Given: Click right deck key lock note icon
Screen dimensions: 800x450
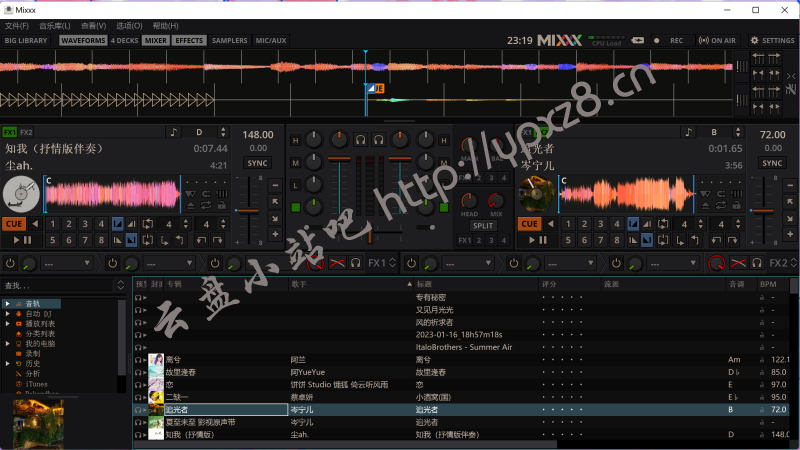Looking at the screenshot, I should click(x=688, y=132).
